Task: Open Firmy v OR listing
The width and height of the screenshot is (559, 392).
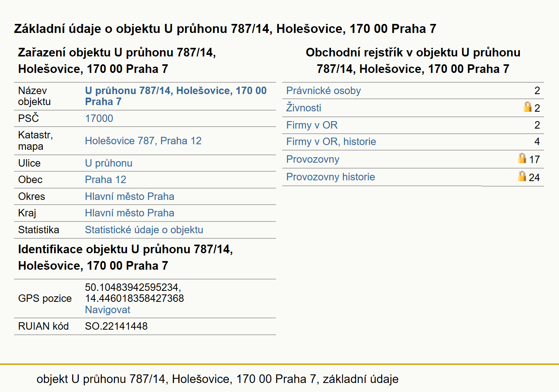Action: (312, 125)
